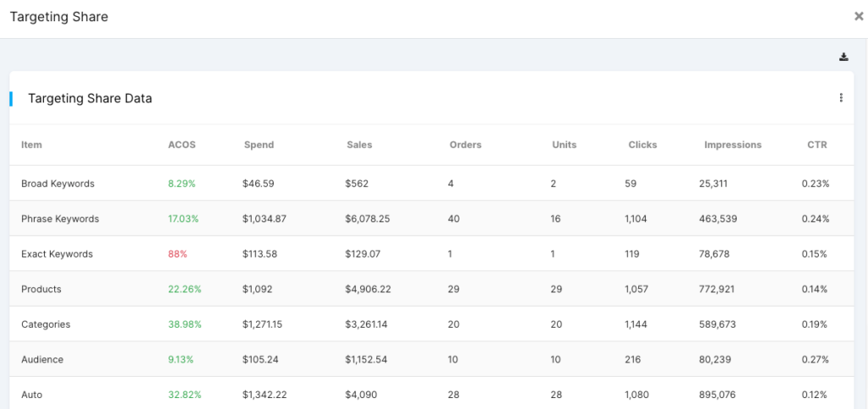Click the 0.23% CTR cell

coord(815,184)
